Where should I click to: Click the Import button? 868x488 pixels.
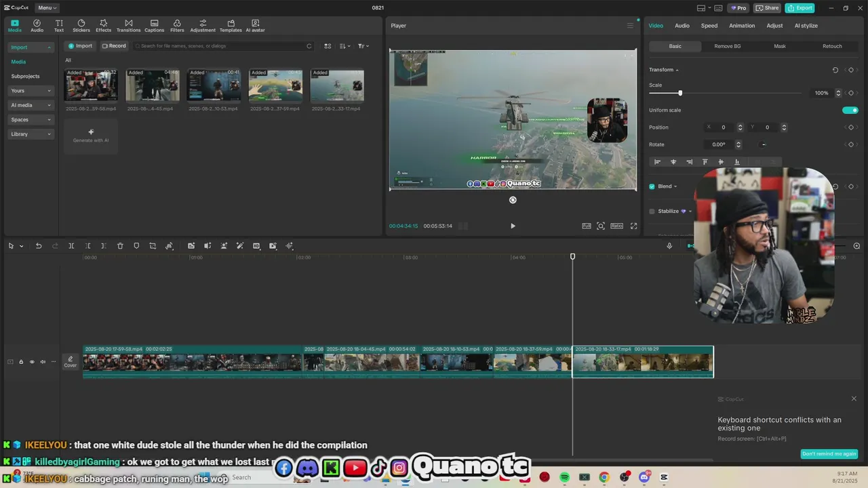tap(80, 46)
